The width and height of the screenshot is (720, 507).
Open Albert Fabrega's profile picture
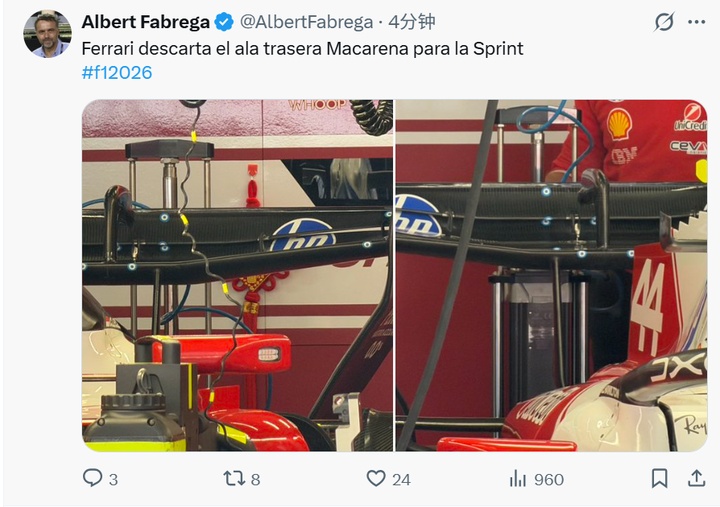pyautogui.click(x=47, y=34)
